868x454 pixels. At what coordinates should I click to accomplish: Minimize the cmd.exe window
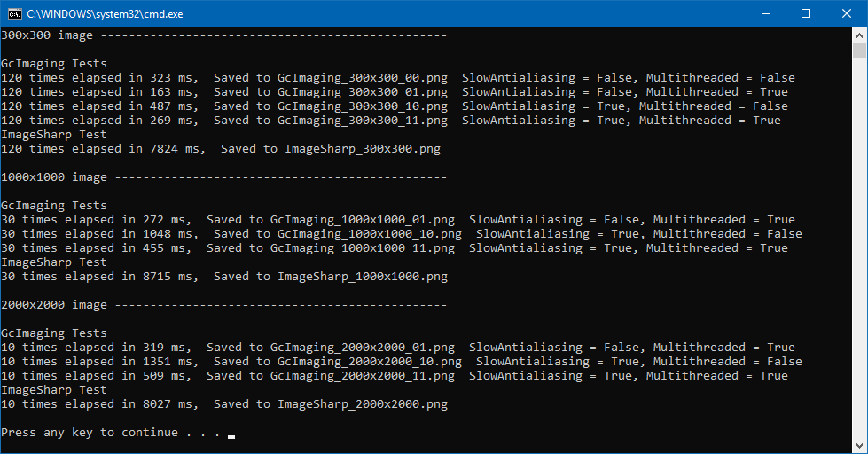(x=766, y=14)
